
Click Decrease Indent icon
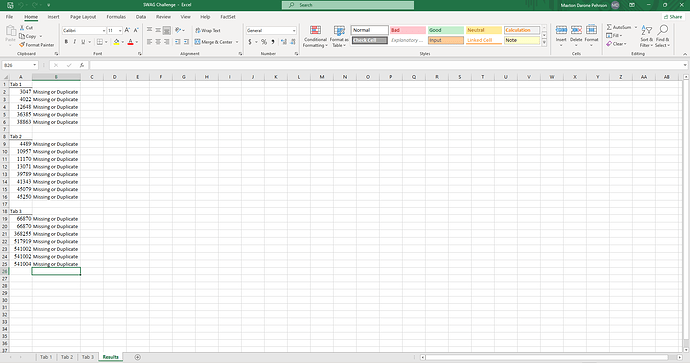[x=177, y=42]
